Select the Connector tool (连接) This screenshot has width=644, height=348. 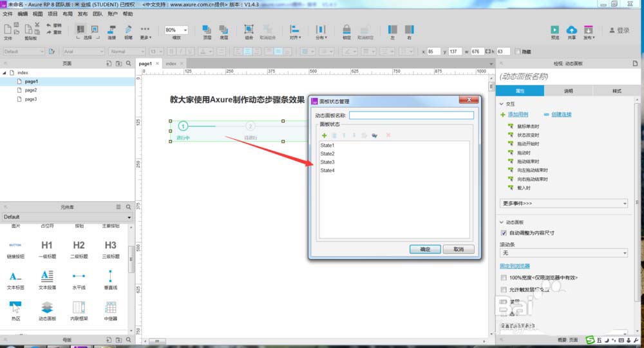pos(111,32)
